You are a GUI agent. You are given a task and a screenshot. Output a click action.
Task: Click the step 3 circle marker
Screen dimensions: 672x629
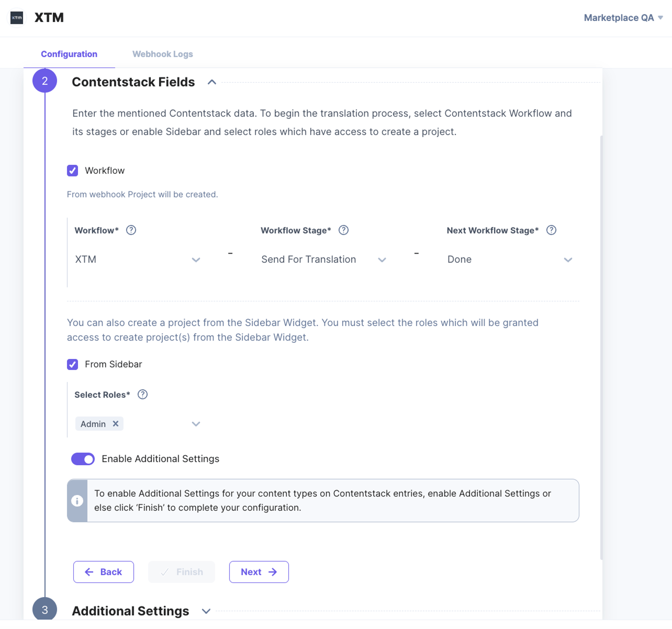click(45, 609)
